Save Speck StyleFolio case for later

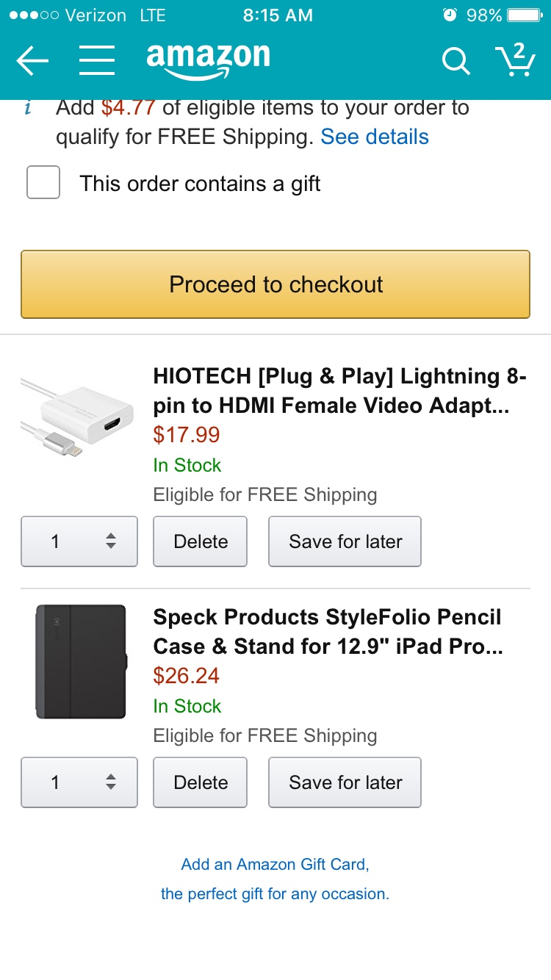(x=345, y=782)
